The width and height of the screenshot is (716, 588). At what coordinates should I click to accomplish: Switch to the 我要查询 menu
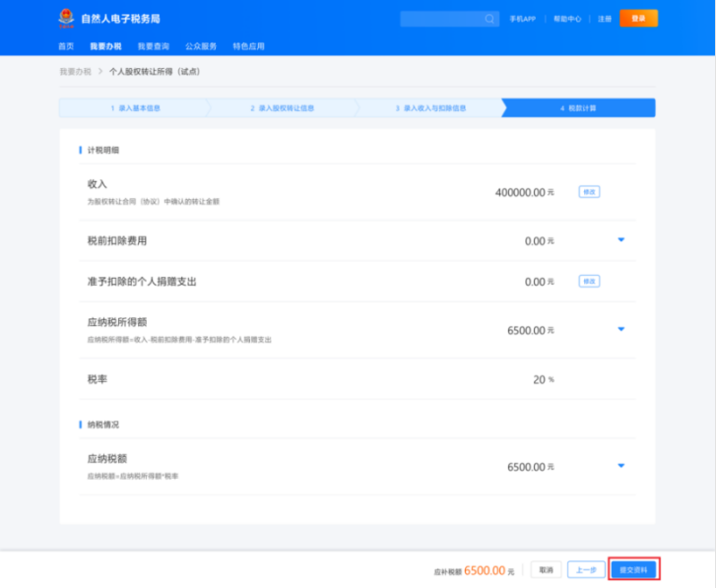tap(153, 46)
